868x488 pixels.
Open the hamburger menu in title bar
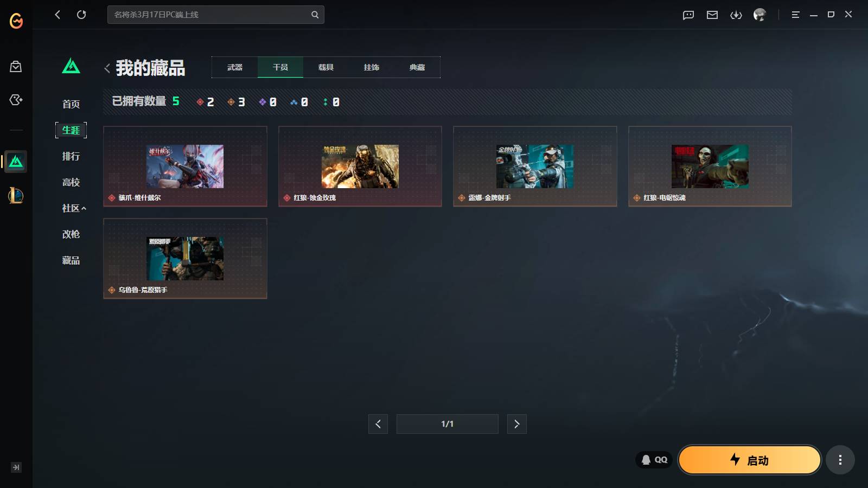point(796,15)
